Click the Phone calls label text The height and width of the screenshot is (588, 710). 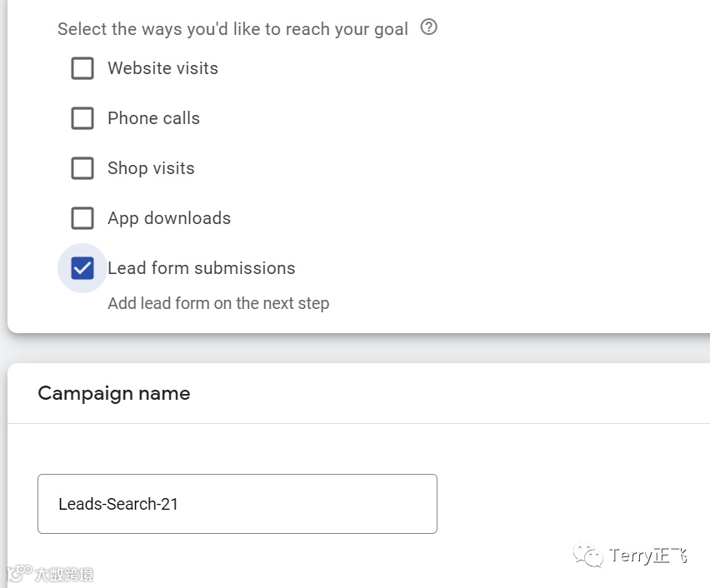click(x=153, y=118)
